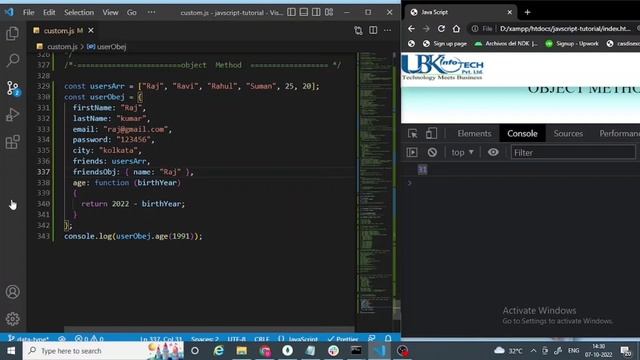The image size is (640, 360).
Task: Open the Explorer view in VS Code
Action: coord(13,33)
